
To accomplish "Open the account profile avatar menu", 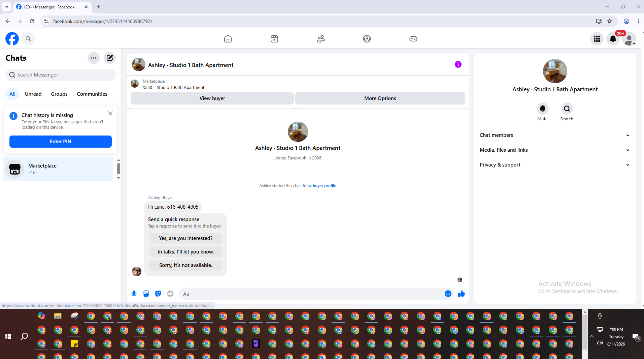I will [629, 39].
